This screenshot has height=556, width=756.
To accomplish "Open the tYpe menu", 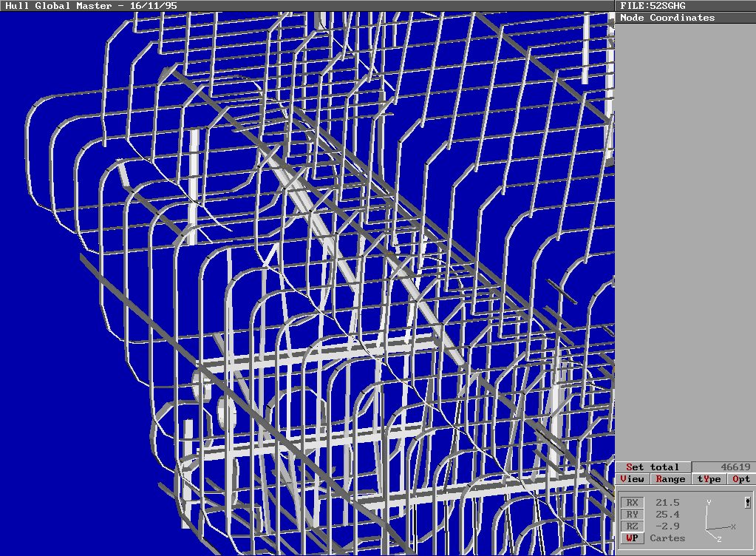I will [707, 478].
